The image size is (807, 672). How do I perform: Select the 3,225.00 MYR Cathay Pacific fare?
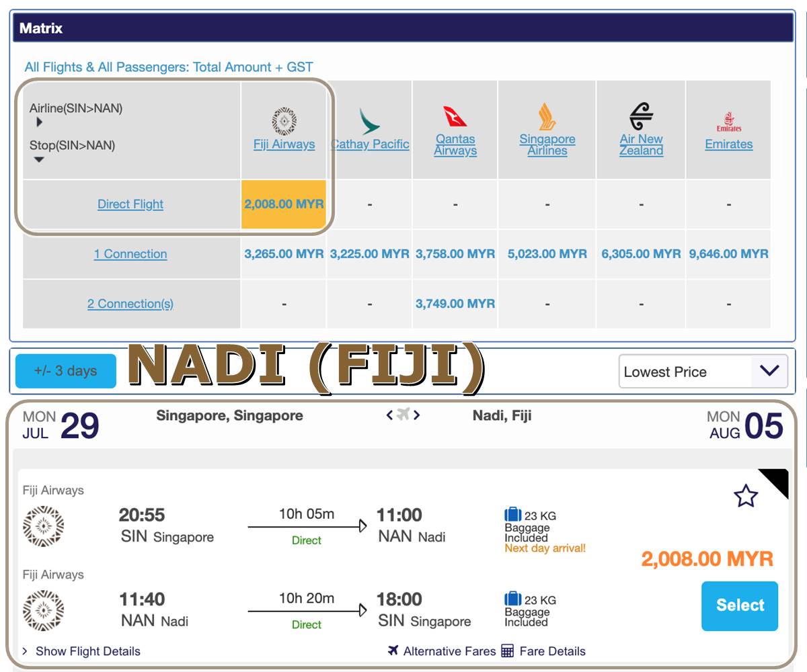370,254
